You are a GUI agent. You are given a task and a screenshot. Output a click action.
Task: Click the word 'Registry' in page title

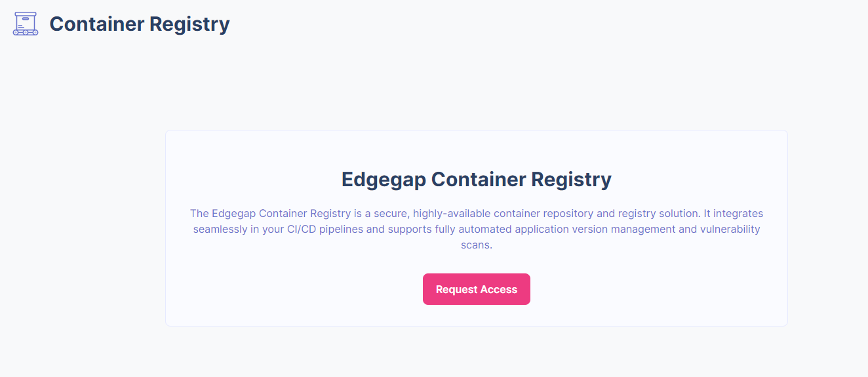pyautogui.click(x=189, y=24)
